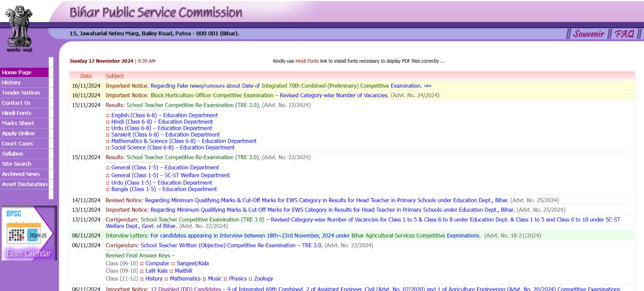Click the Bihar government emblem logo

[x=19, y=29]
